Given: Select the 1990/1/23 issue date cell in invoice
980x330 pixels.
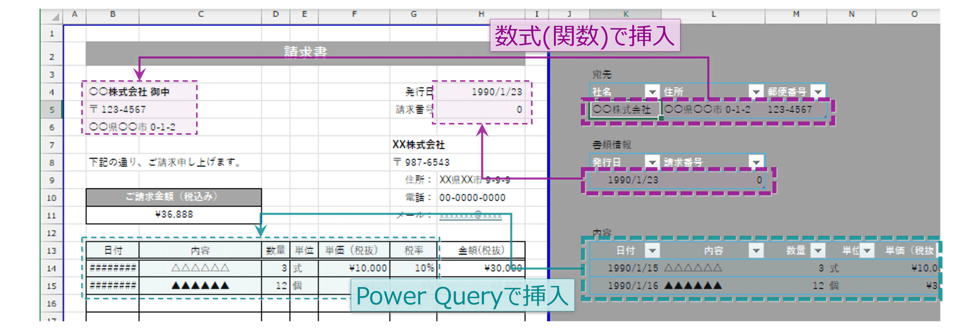Looking at the screenshot, I should 481,92.
